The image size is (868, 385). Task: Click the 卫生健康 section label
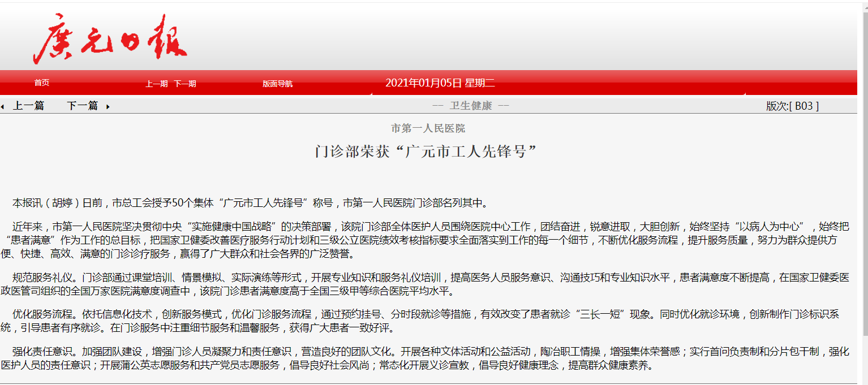(x=470, y=106)
